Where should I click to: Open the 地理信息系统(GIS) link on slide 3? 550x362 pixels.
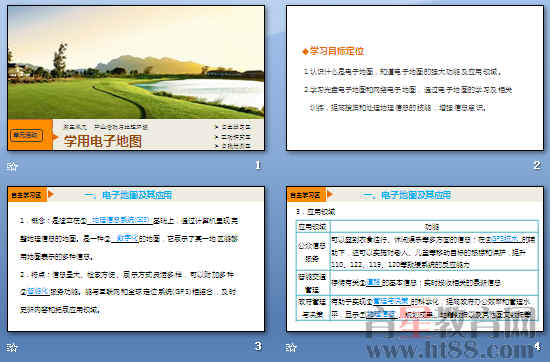pyautogui.click(x=121, y=220)
